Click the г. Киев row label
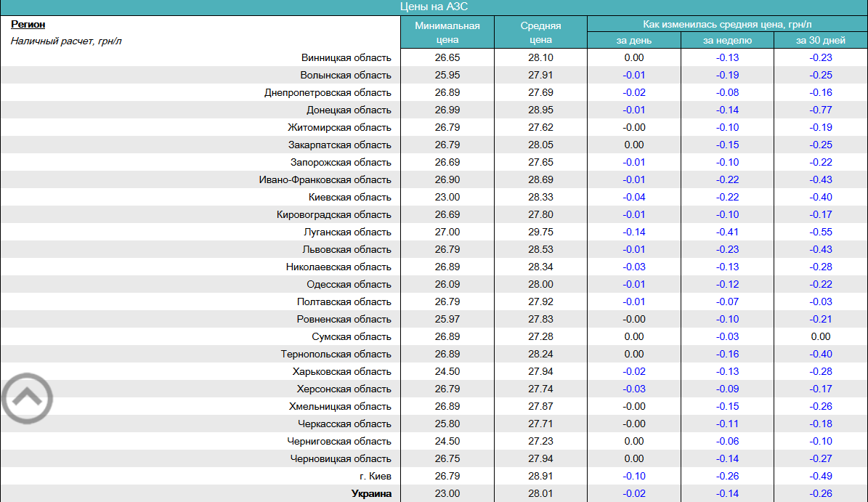The image size is (868, 502). [x=375, y=476]
